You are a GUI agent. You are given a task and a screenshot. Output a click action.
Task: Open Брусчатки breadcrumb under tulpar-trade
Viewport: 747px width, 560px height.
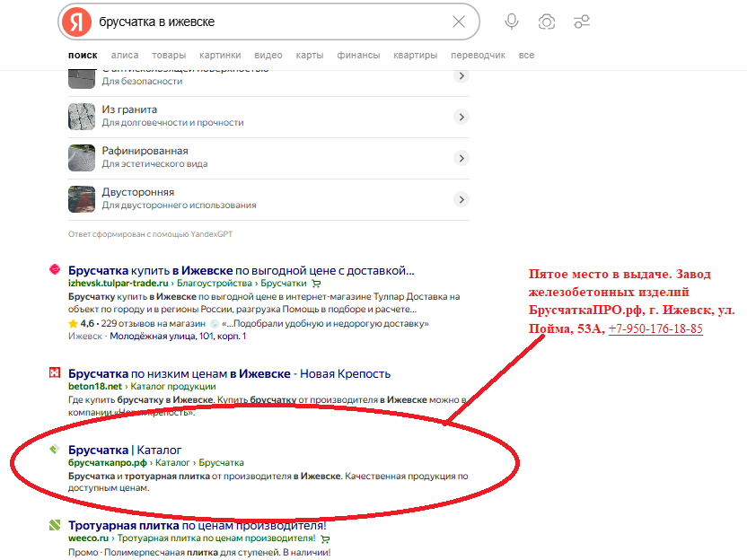[x=284, y=284]
